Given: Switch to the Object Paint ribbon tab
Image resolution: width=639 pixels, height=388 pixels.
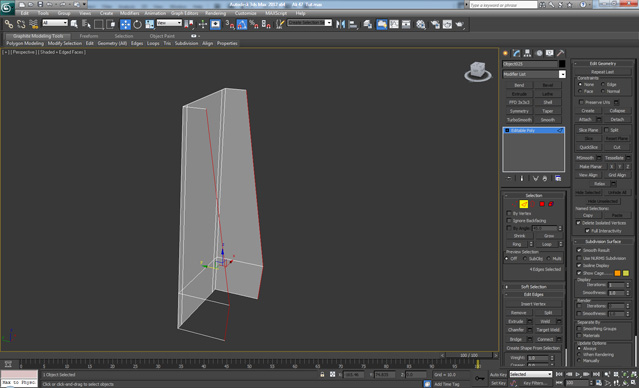Looking at the screenshot, I should click(x=162, y=36).
